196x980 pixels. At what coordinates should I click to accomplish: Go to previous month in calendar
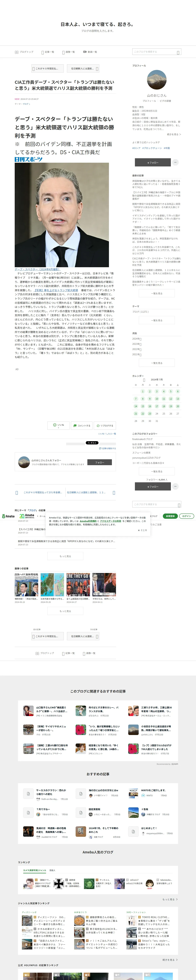[x=144, y=380]
